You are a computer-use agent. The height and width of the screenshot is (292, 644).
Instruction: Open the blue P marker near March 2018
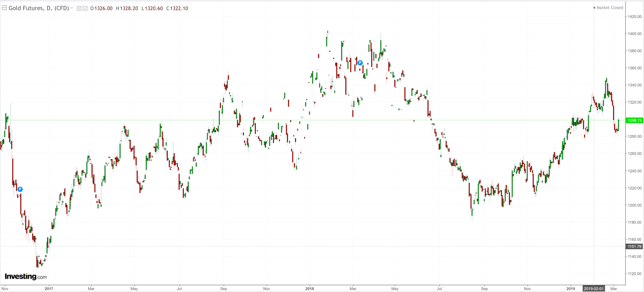pos(360,63)
